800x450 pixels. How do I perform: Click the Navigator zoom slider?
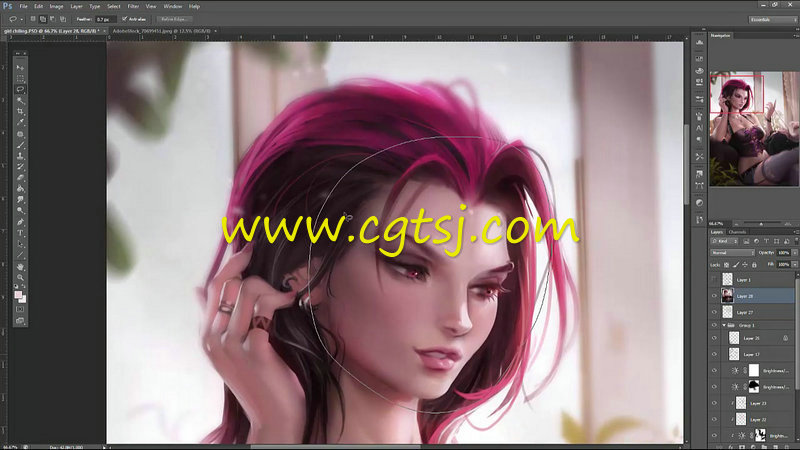(x=763, y=223)
